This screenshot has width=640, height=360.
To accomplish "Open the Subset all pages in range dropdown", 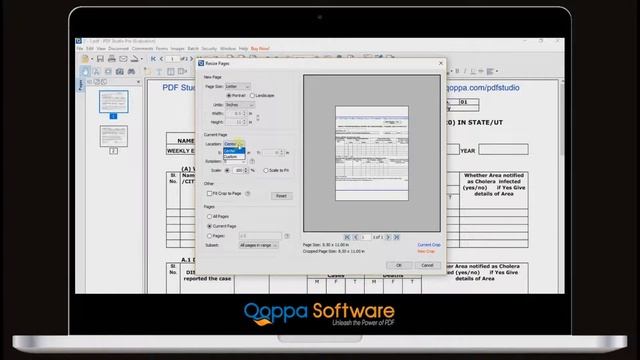I will click(x=258, y=245).
